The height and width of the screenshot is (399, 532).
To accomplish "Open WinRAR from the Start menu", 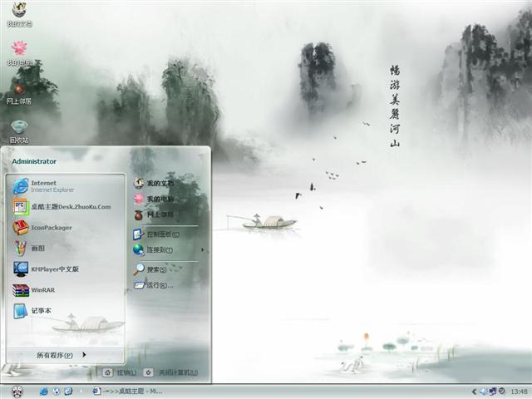I will pos(65,290).
